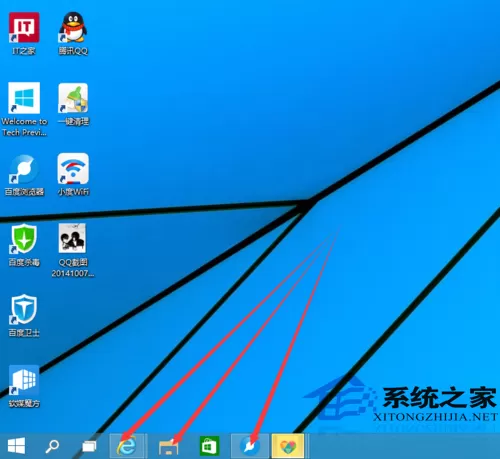Viewport: 500px width, 459px height.
Task: Select the QQ截图 image file thumbnail
Action: coord(72,239)
